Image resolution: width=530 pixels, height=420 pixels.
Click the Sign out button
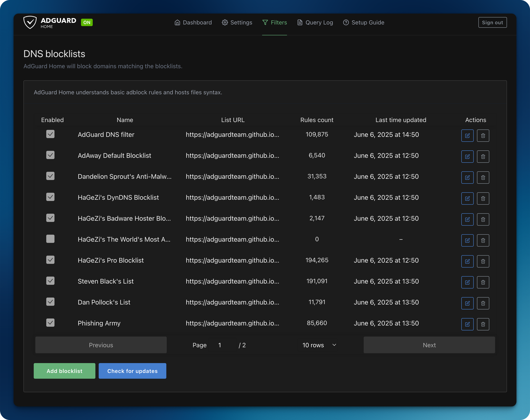(x=492, y=22)
